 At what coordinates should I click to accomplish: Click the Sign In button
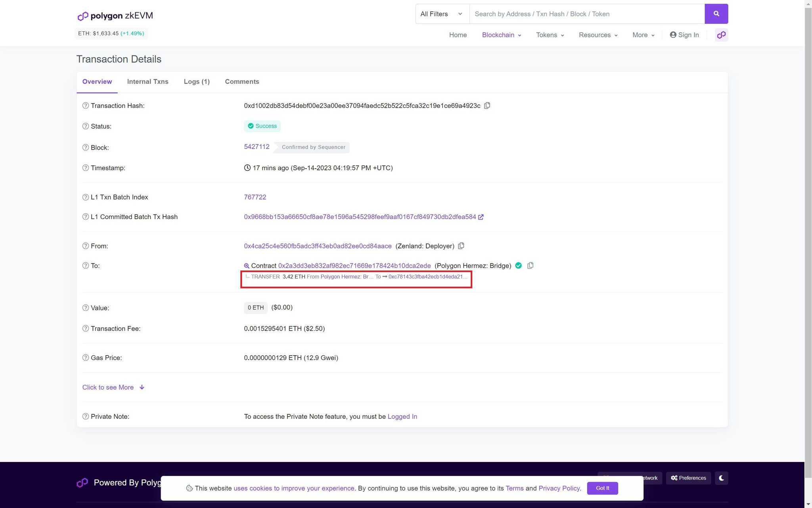pyautogui.click(x=684, y=35)
